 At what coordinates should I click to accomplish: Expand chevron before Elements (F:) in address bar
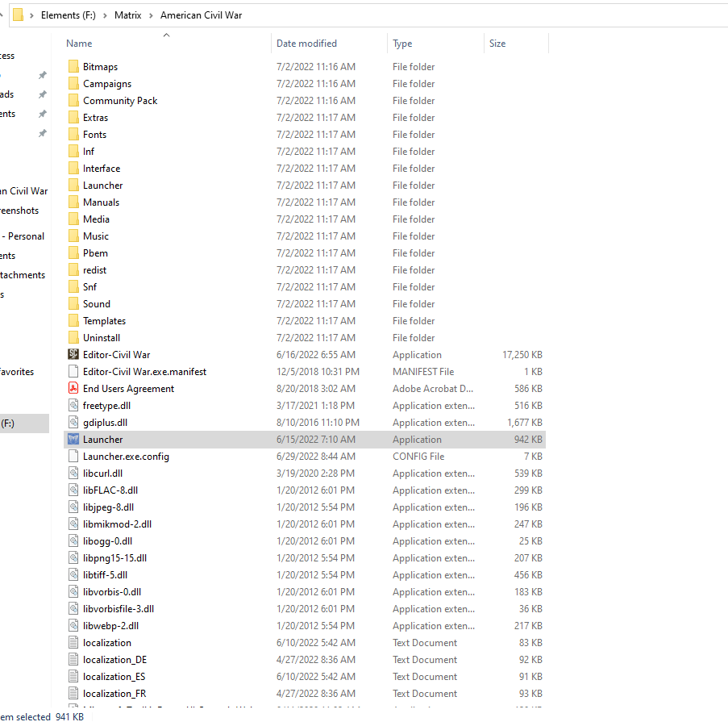pos(31,15)
